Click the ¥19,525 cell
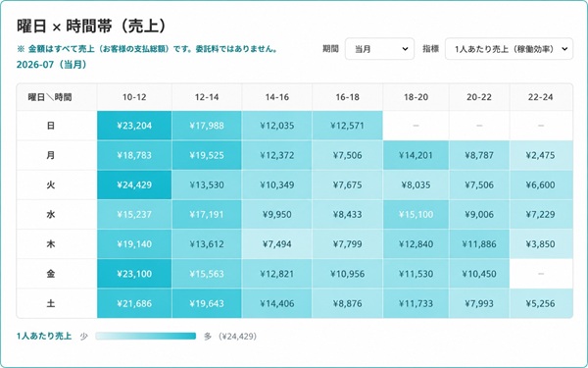Image resolution: width=588 pixels, height=368 pixels. point(207,155)
